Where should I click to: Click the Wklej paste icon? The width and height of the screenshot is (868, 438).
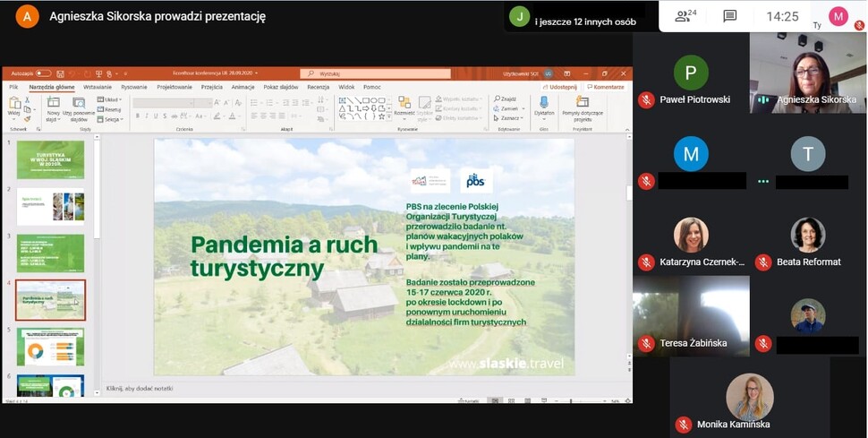[x=15, y=103]
